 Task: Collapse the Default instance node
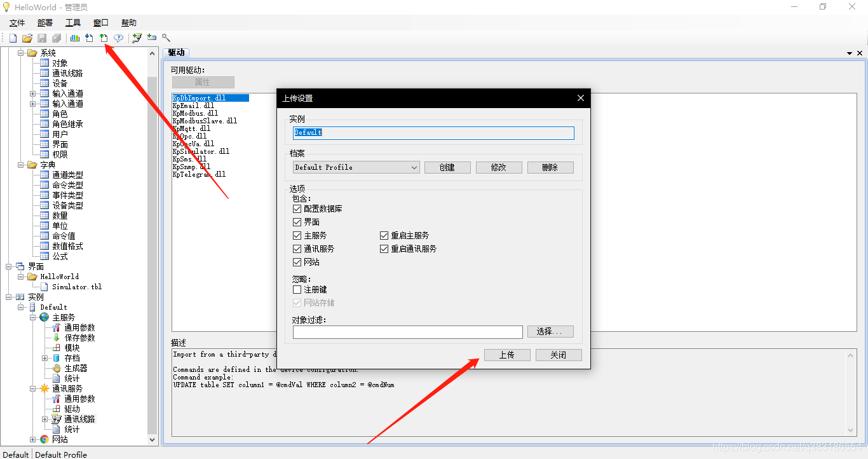click(21, 307)
